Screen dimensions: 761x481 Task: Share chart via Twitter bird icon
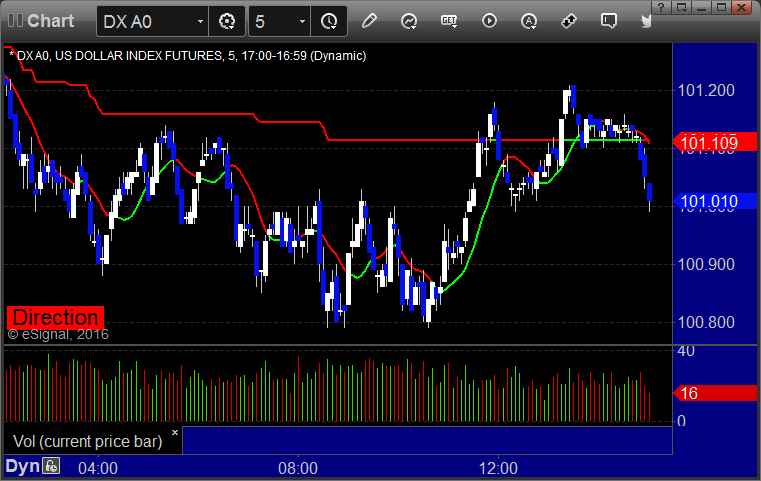point(646,21)
